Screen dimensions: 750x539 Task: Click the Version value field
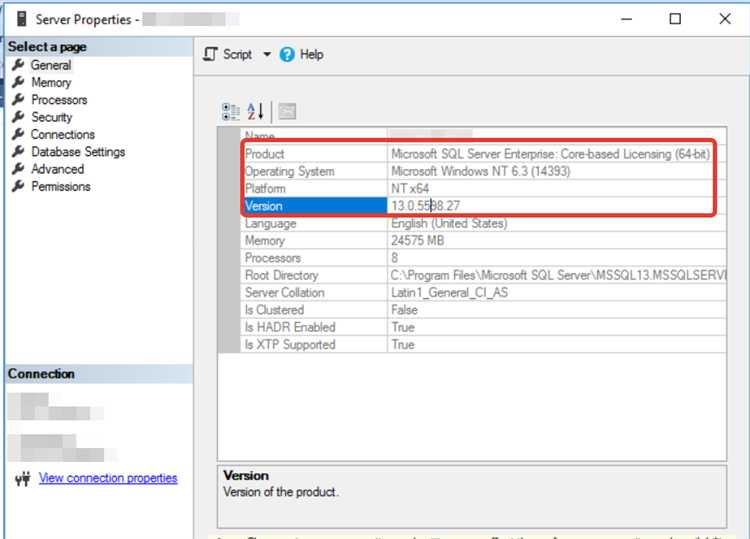tap(550, 206)
